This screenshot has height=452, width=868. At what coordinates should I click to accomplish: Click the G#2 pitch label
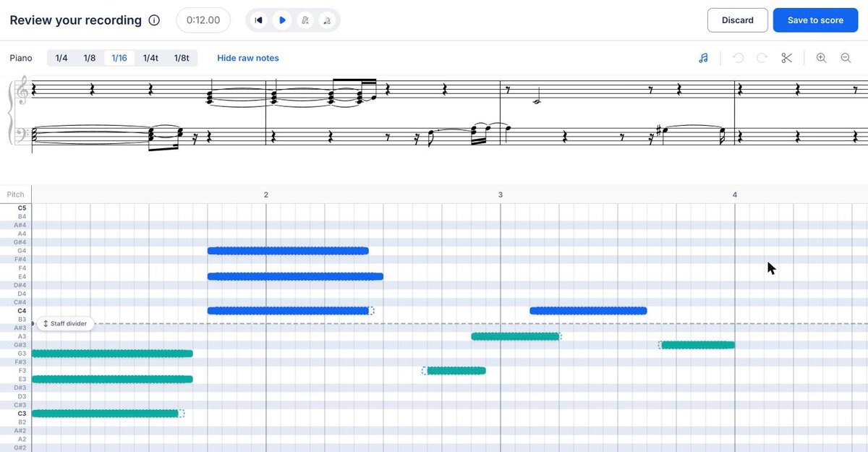20,448
